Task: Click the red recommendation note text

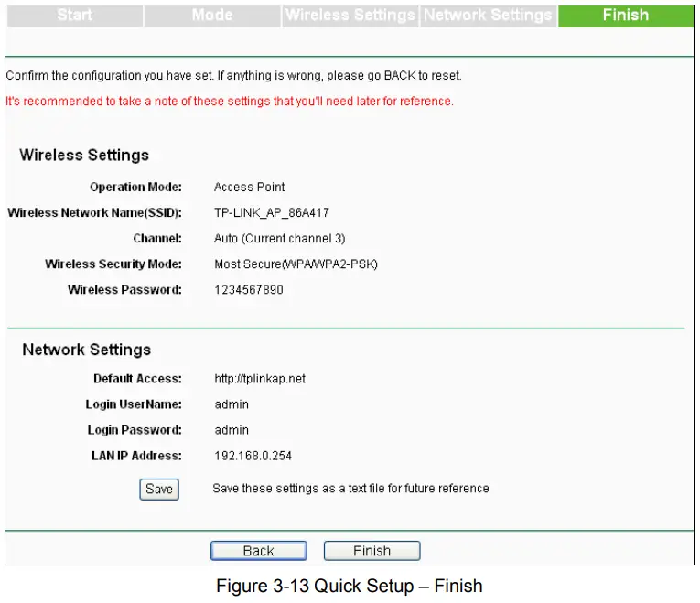Action: point(230,102)
